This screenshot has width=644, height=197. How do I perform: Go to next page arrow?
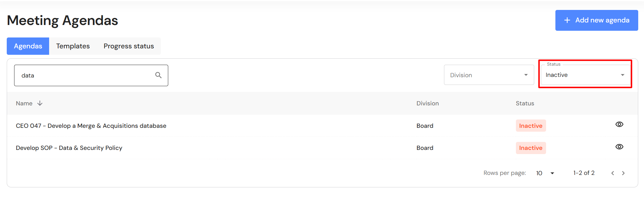point(623,173)
